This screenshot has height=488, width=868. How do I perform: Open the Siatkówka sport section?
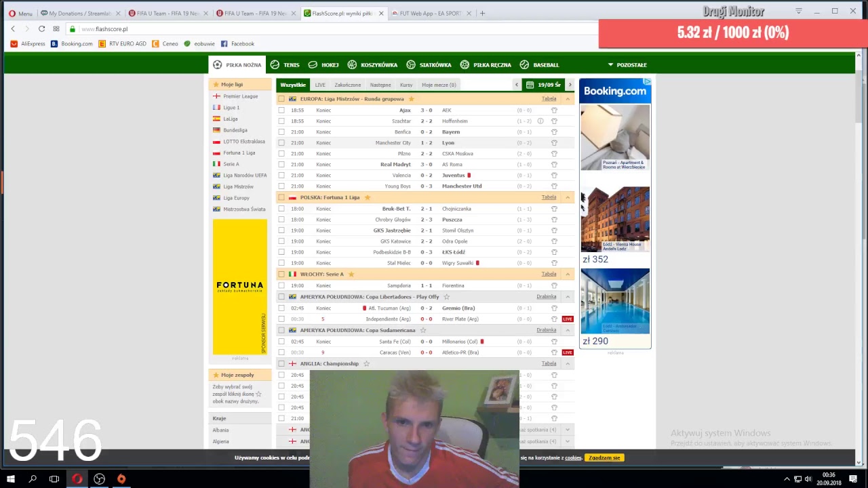click(429, 65)
